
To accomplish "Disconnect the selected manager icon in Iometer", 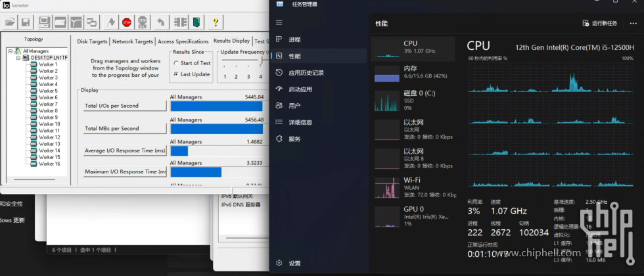I will 181,22.
